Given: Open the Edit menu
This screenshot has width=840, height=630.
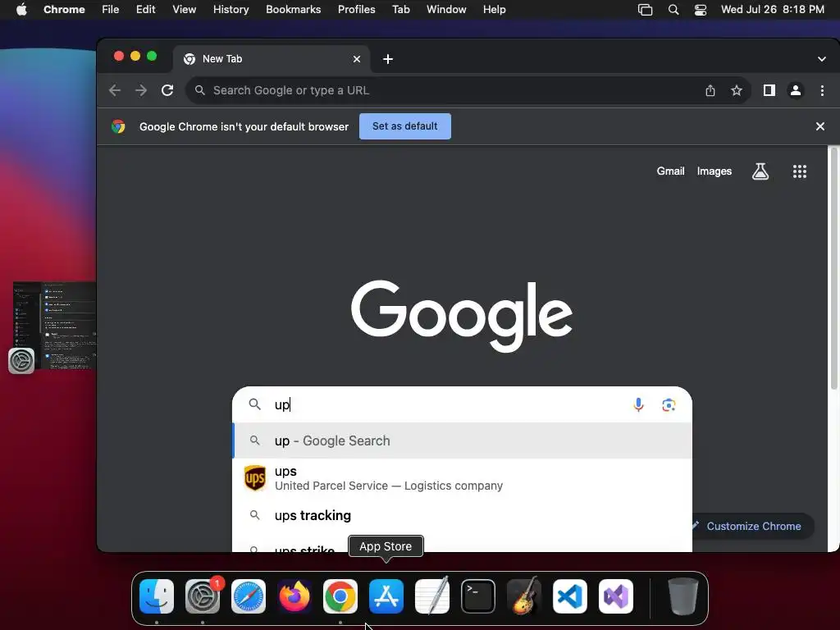Looking at the screenshot, I should (x=146, y=10).
